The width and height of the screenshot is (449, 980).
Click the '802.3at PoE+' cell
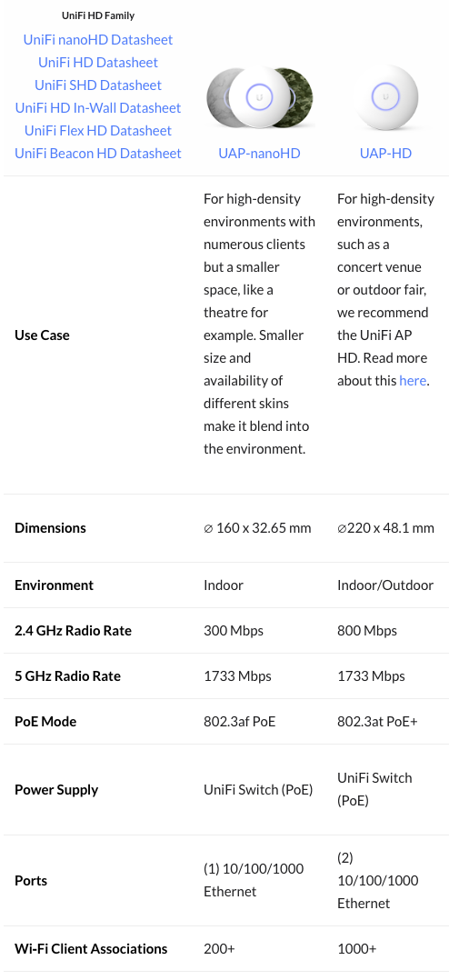point(378,722)
